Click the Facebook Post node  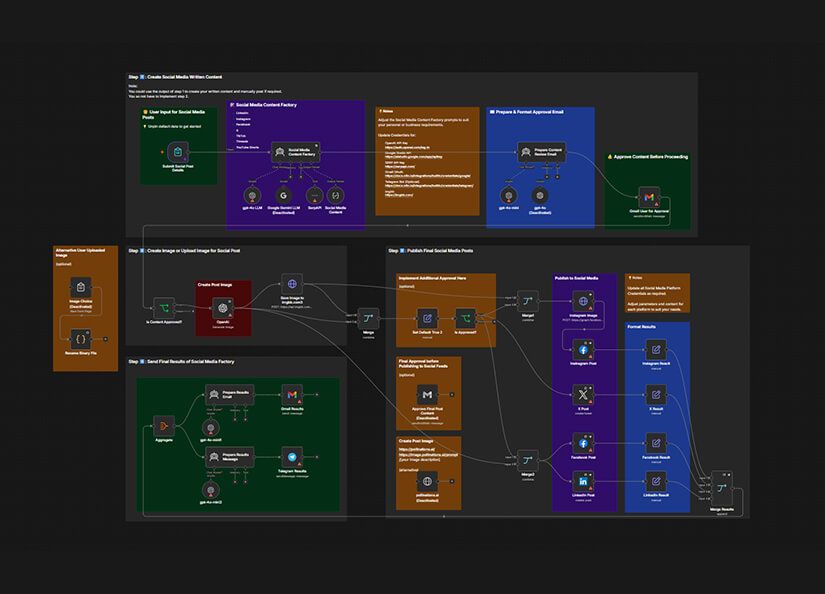(583, 444)
